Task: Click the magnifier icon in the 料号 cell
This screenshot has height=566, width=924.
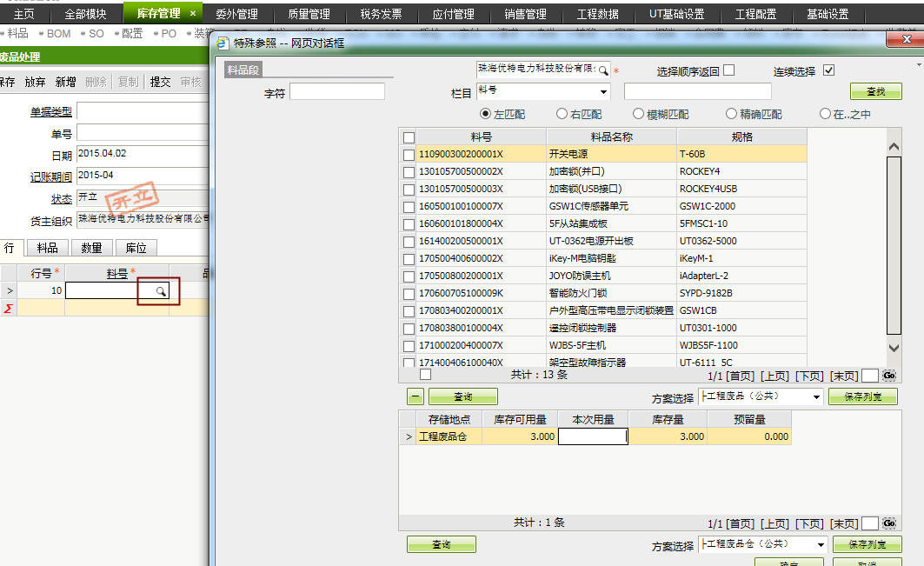Action: pos(161,291)
